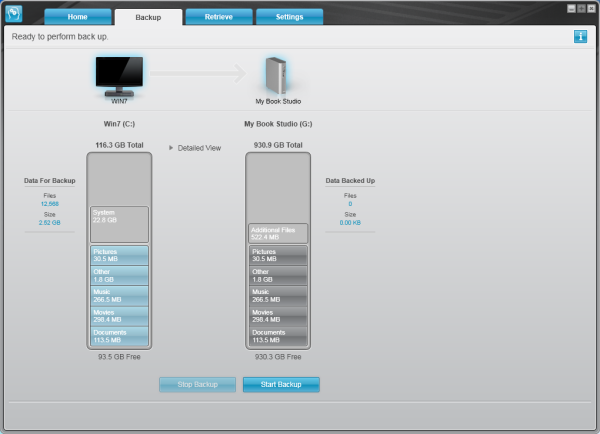Click the Data For Backup heading
The width and height of the screenshot is (600, 434).
pyautogui.click(x=50, y=181)
